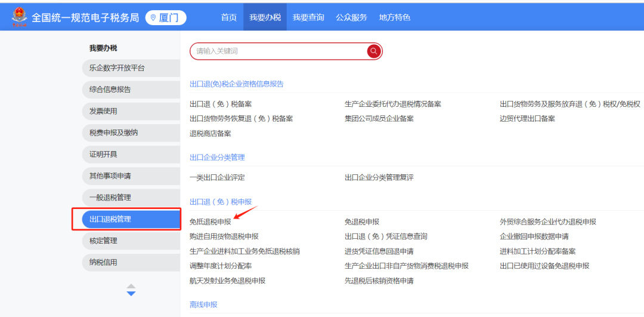Expand sidebar list with the blue down arrow
The height and width of the screenshot is (317, 644).
click(x=131, y=294)
